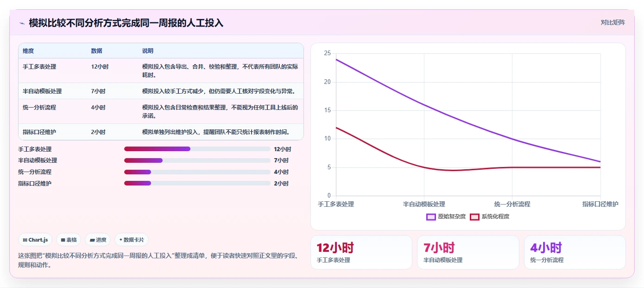Viewport: 644px width, 288px height.
Task: Toggle the 系统化程度 legend entry
Action: tap(490, 217)
